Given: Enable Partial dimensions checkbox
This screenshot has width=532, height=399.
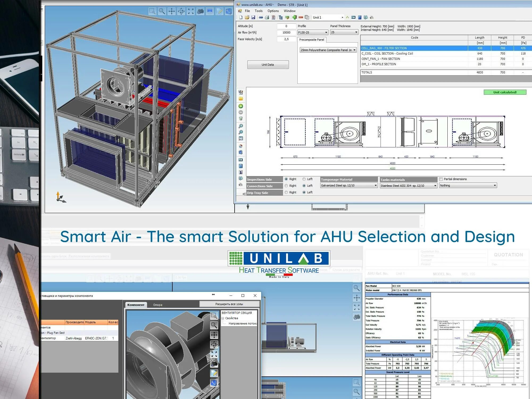Looking at the screenshot, I should click(441, 179).
